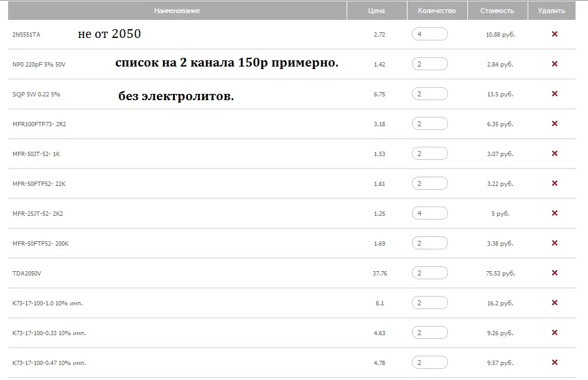This screenshot has width=588, height=380.
Task: Select the product name MFR-50FTF52- 200K
Action: [x=40, y=244]
